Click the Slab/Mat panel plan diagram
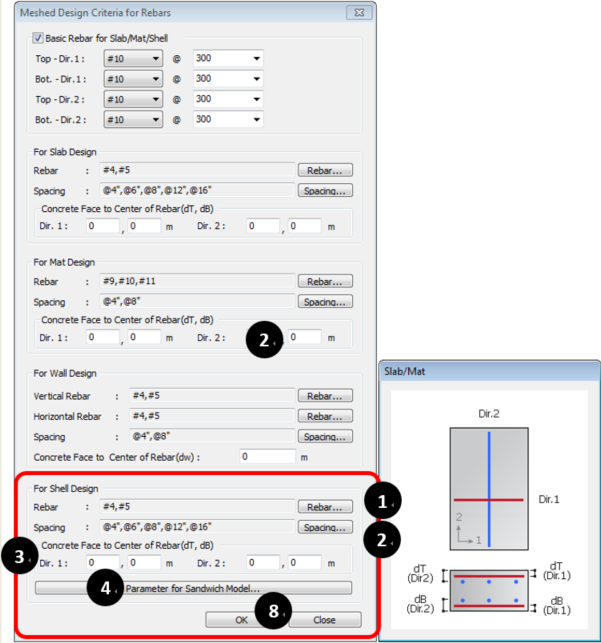This screenshot has width=601, height=643. click(489, 489)
